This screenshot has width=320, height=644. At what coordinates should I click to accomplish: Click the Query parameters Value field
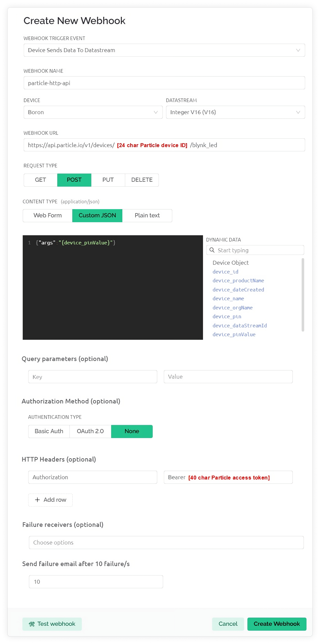(x=228, y=377)
